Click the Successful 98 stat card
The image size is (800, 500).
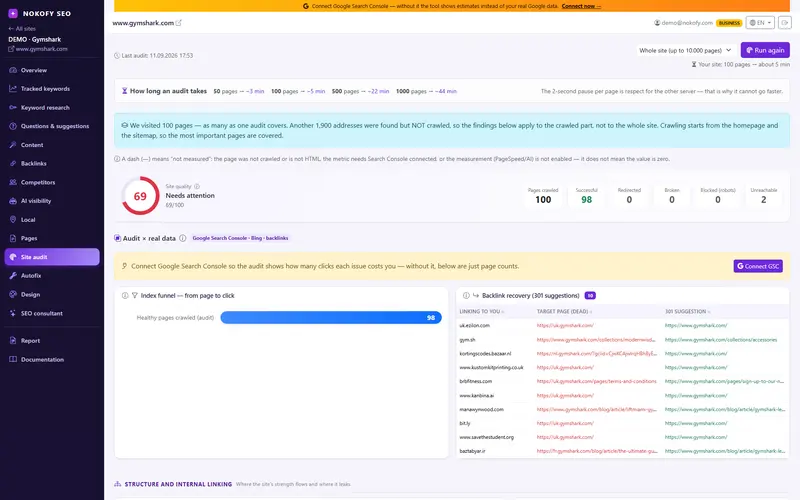point(586,195)
